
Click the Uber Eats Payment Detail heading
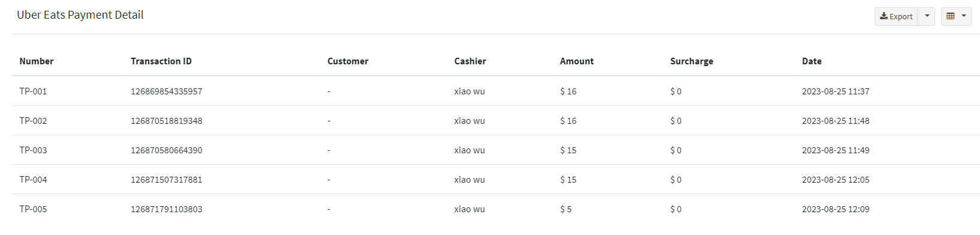tap(80, 15)
